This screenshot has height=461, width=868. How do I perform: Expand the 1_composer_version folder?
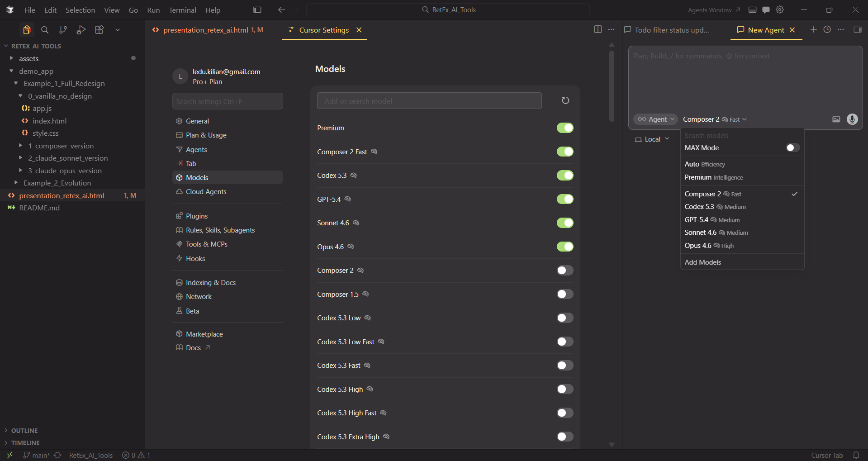pos(61,146)
